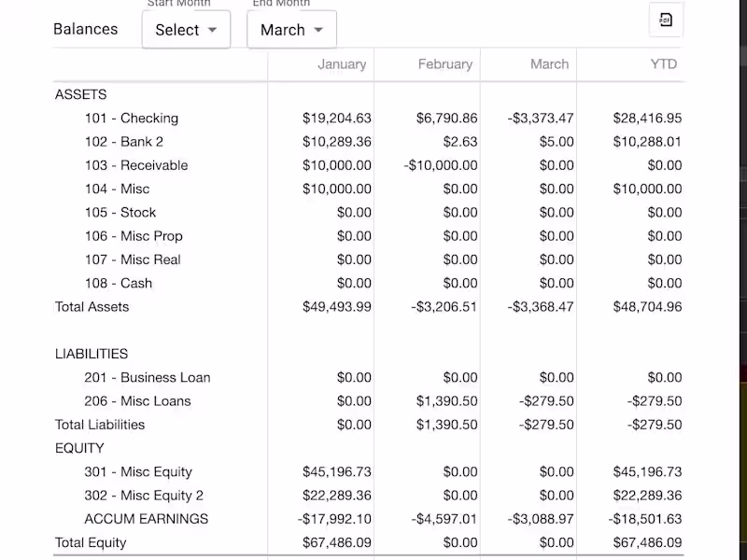Open the End Month dropdown showing March

click(291, 30)
